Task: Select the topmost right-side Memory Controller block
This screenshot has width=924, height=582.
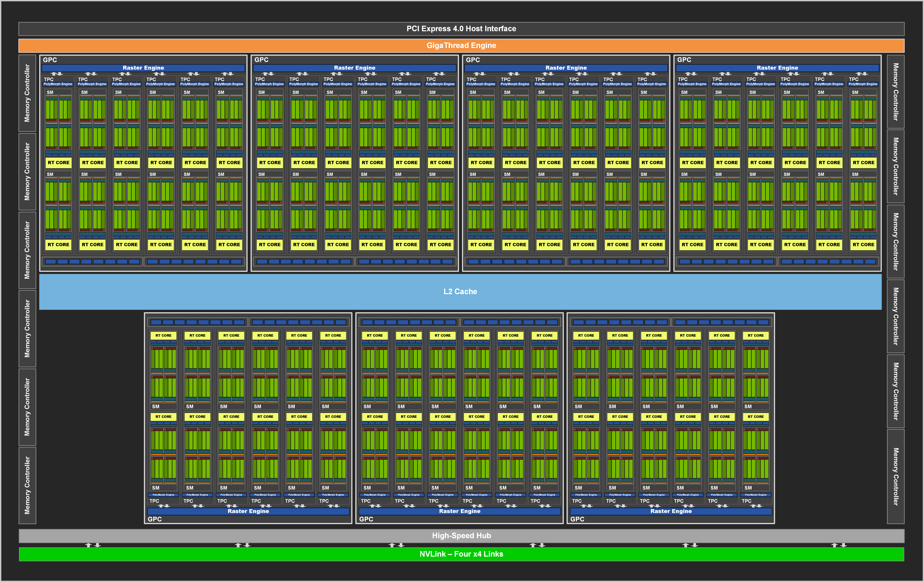Action: (896, 92)
